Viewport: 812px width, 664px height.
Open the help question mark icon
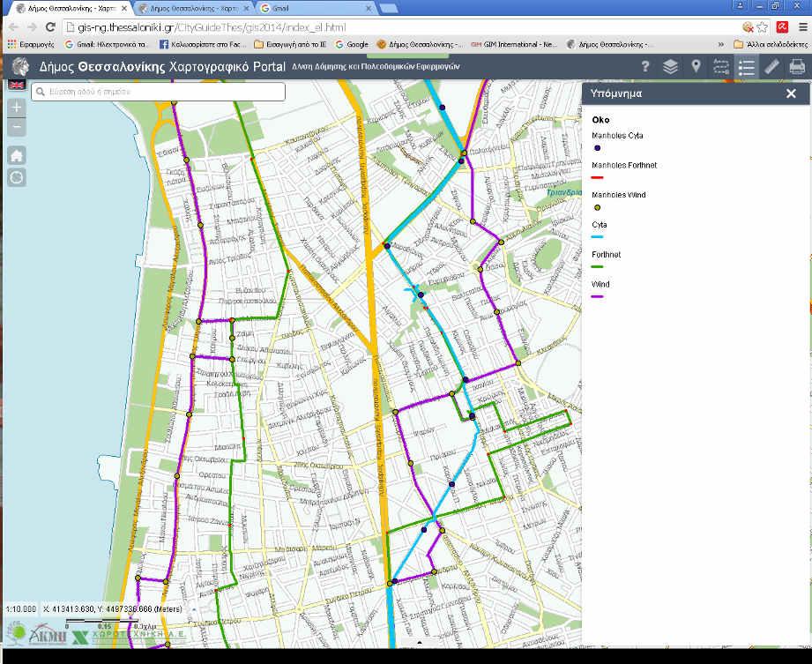(645, 66)
